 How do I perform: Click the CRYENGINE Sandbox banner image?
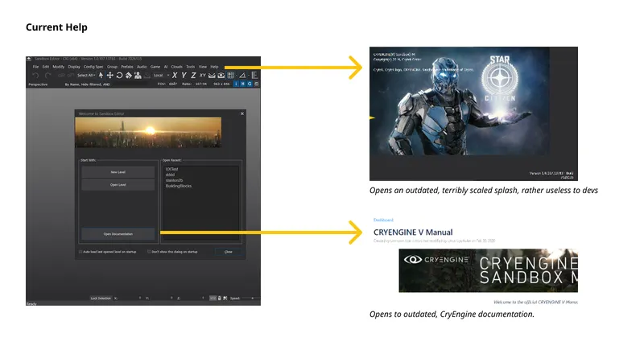tap(489, 270)
